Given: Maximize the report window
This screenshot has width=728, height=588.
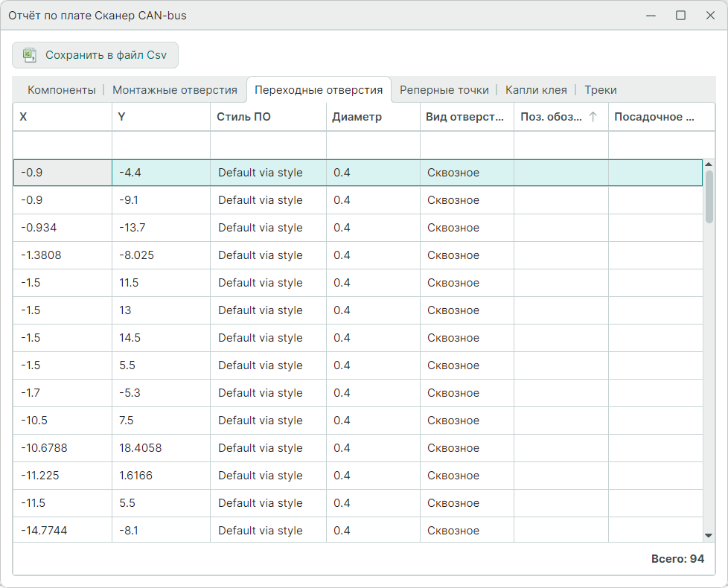Looking at the screenshot, I should coord(680,16).
